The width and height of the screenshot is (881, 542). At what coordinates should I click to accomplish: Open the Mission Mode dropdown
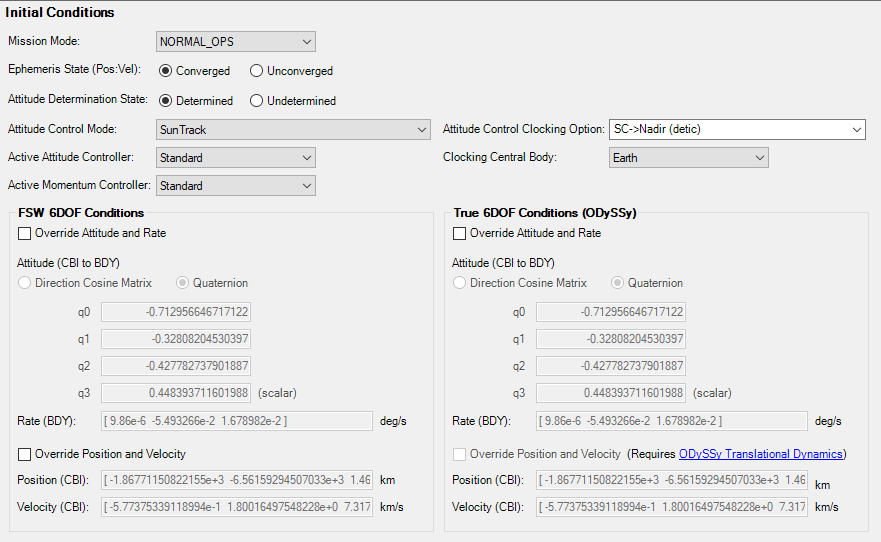tap(236, 42)
